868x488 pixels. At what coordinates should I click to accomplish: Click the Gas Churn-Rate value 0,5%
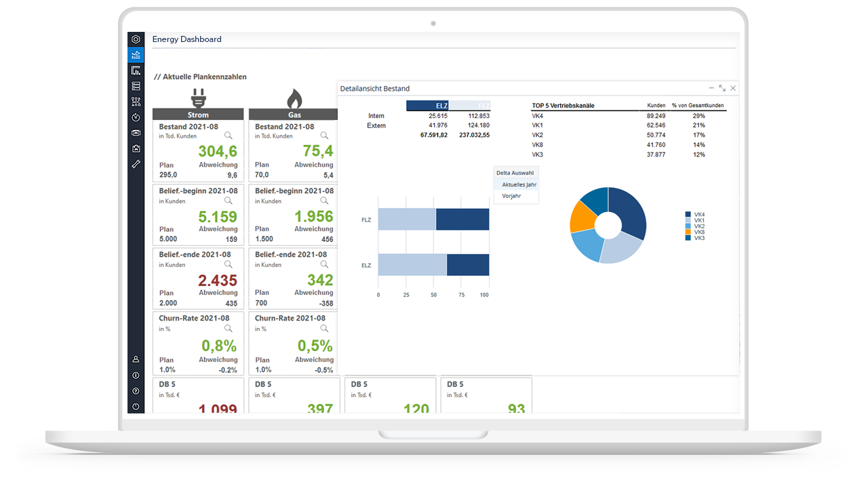(x=315, y=346)
